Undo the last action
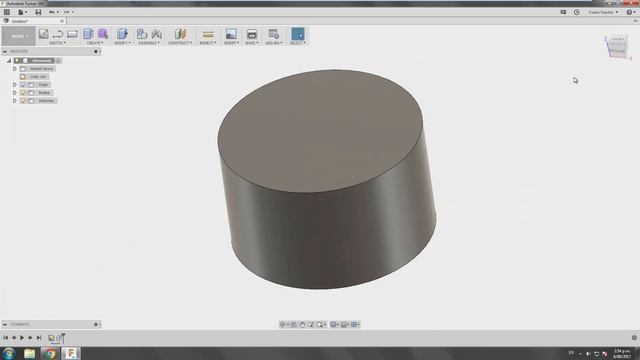Viewport: 640px width, 360px height. [52, 12]
